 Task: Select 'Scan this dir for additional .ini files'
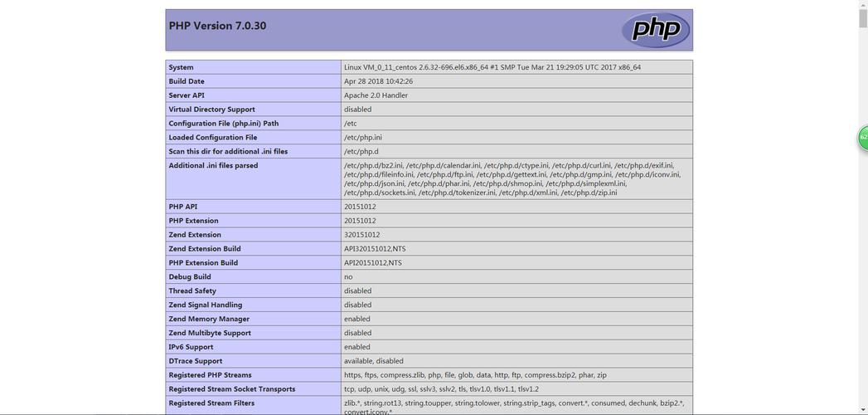(228, 151)
